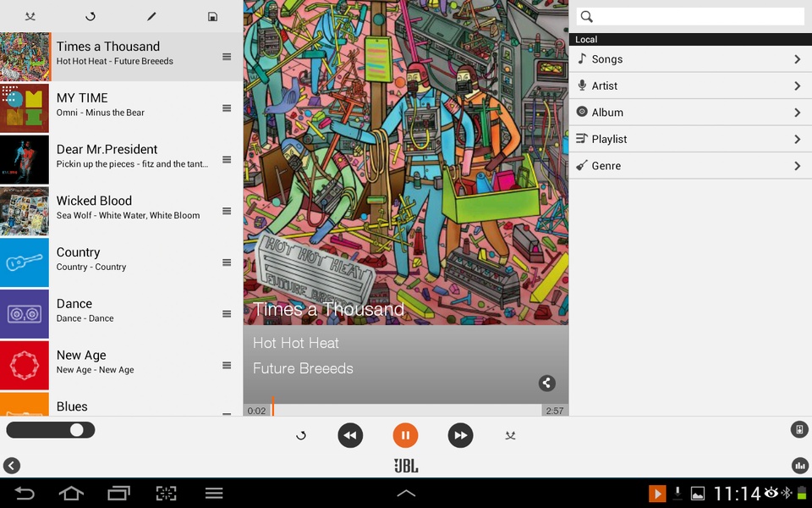Toggle shuffle in the playback controls

(511, 435)
